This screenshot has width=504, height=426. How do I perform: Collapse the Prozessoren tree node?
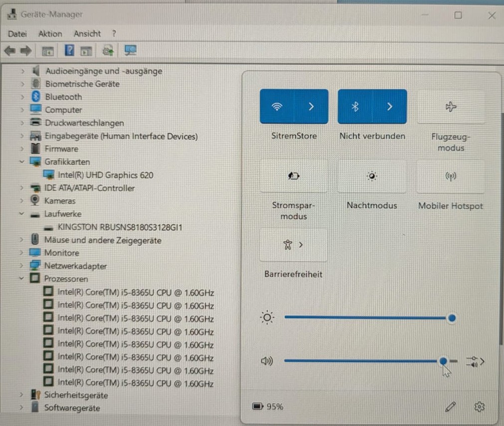point(21,279)
